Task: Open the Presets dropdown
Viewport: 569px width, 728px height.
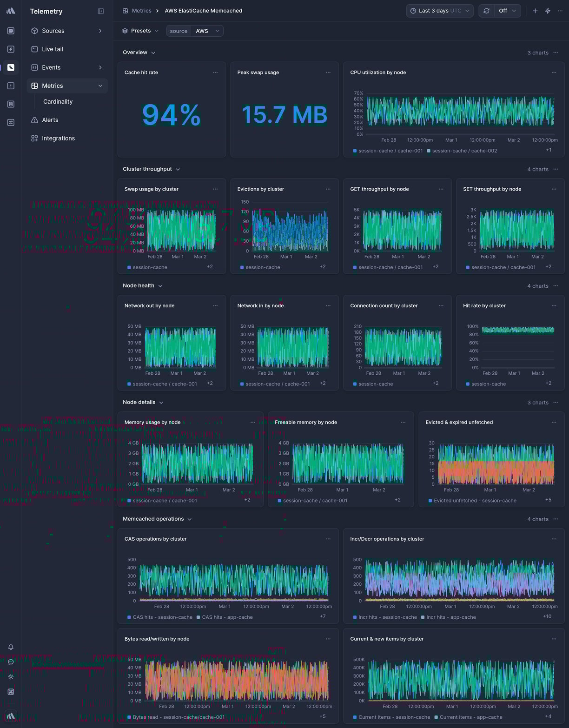Action: tap(140, 31)
